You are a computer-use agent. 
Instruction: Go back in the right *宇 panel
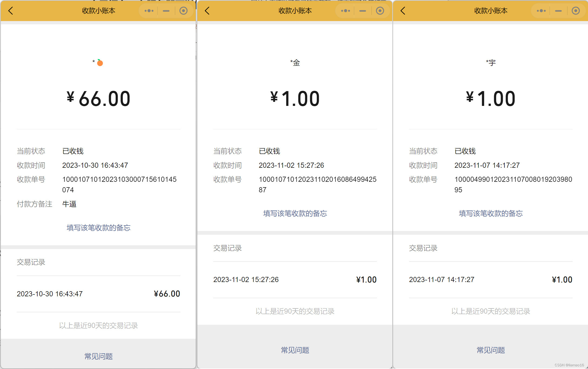(x=403, y=11)
